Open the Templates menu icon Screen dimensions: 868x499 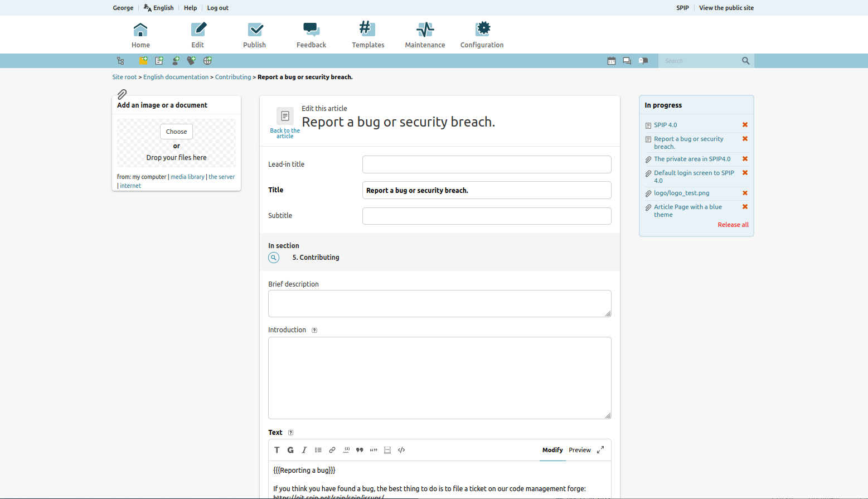(x=367, y=35)
